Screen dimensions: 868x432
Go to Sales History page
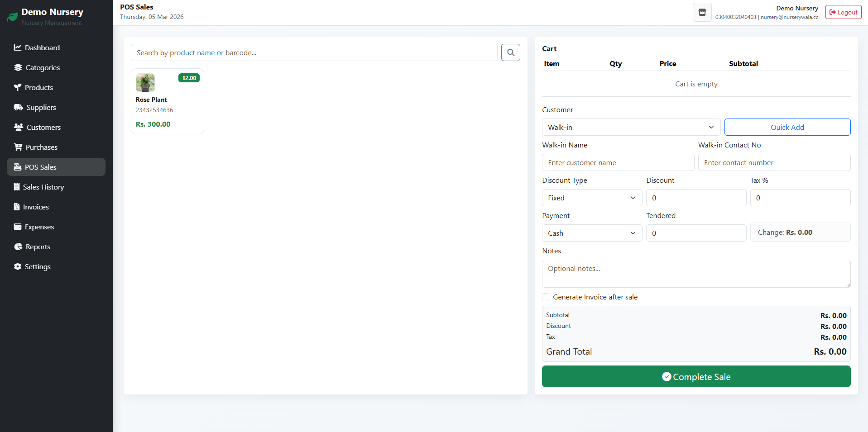point(43,187)
